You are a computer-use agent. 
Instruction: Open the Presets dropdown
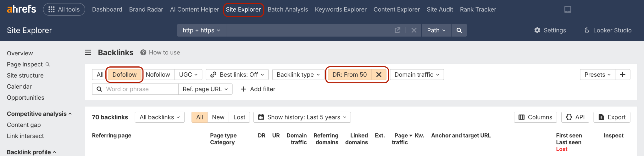pyautogui.click(x=597, y=75)
